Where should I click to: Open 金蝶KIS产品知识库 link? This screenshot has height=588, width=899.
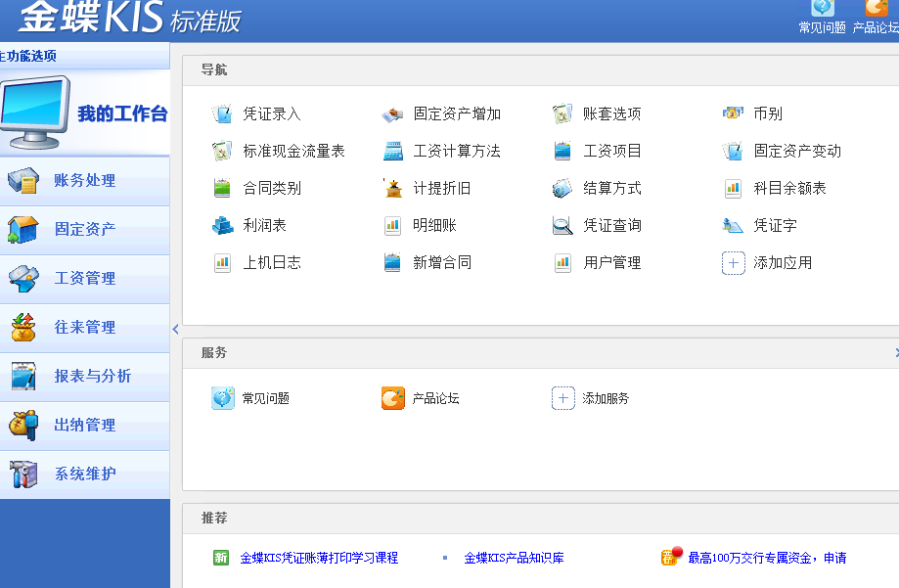[x=514, y=558]
